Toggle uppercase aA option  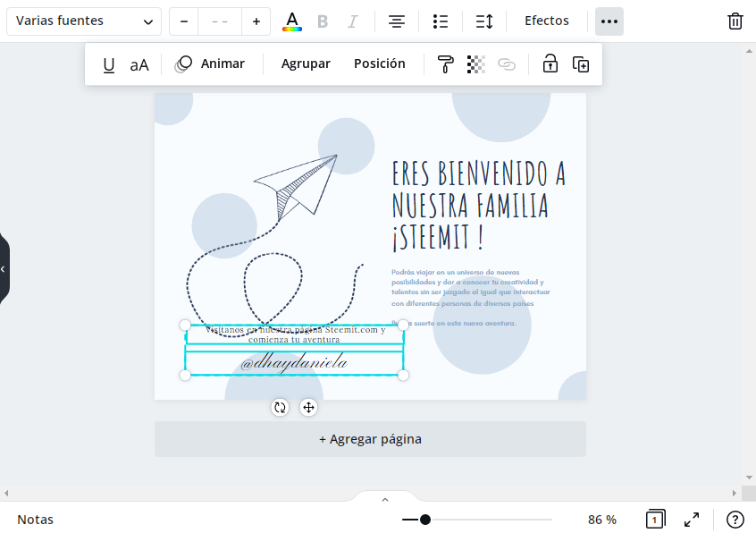click(139, 65)
